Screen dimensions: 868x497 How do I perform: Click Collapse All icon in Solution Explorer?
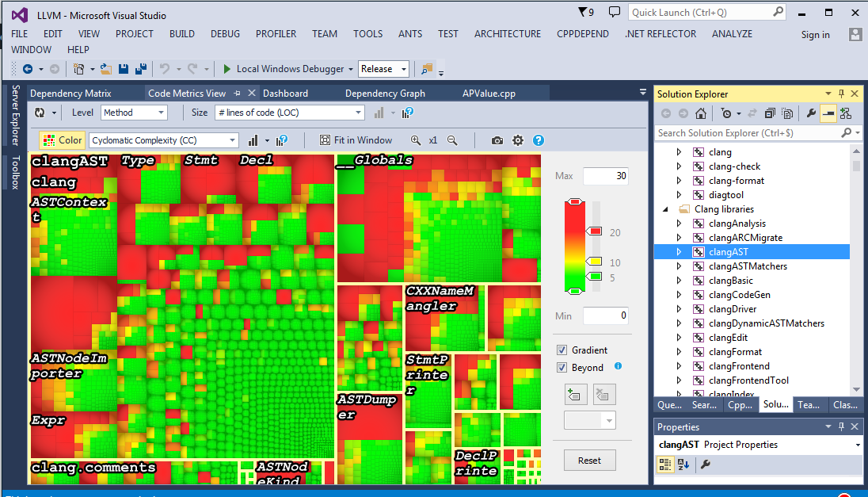(x=770, y=113)
